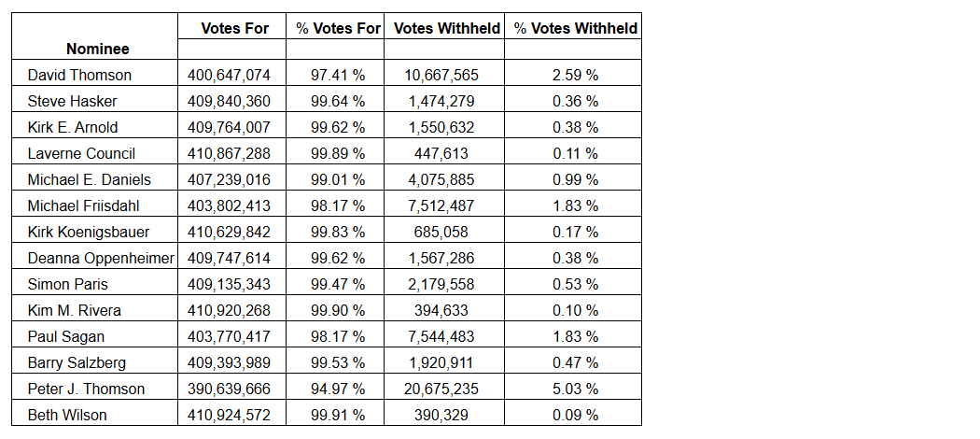Click the Michael Friisdahl name cell

(x=84, y=205)
